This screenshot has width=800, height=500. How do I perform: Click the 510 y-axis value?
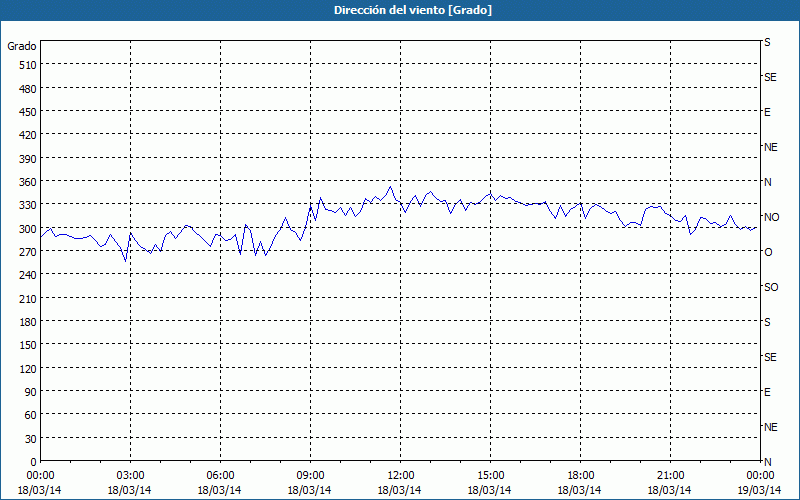coord(29,65)
